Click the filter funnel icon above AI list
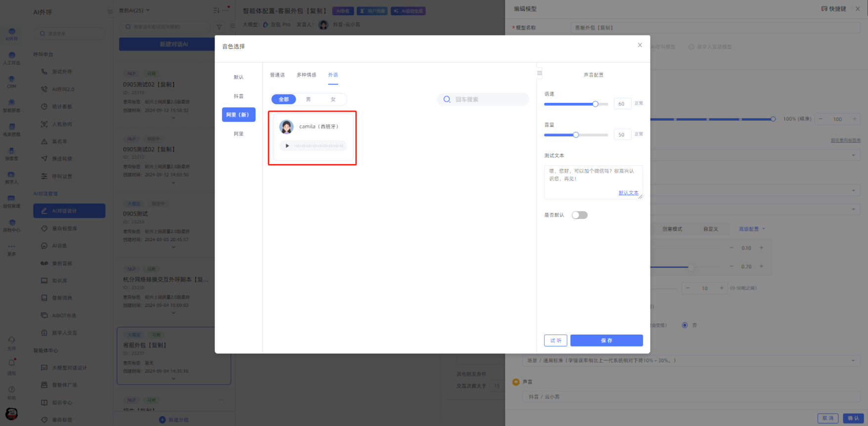This screenshot has height=426, width=868. click(219, 27)
